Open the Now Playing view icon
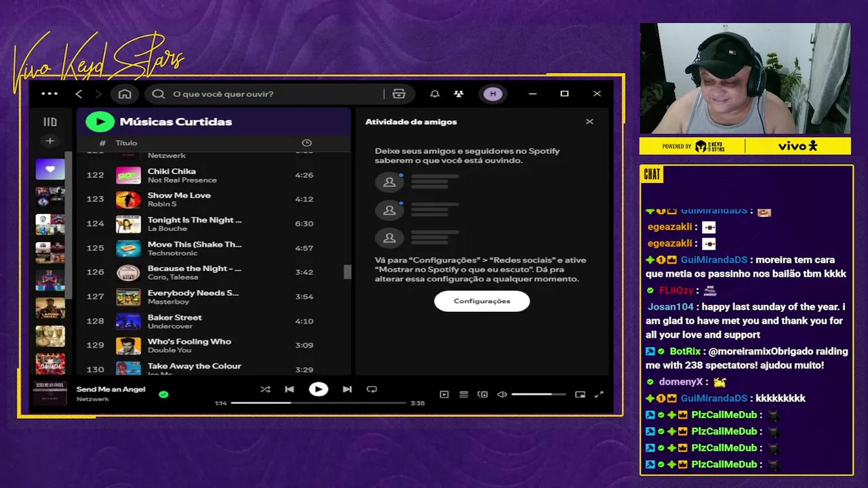This screenshot has width=868, height=488. 444,394
